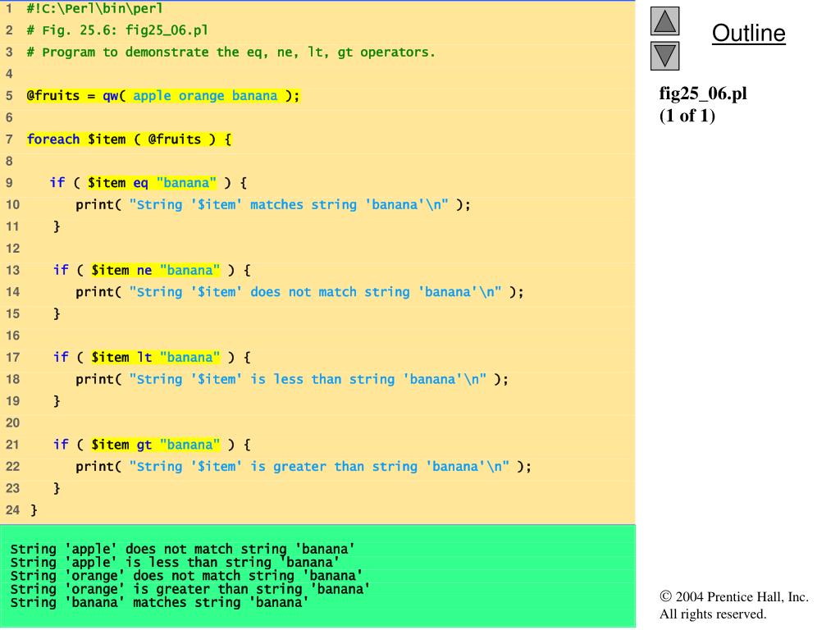Click the "© 2004 Prentice Hall, Inc." copyright text
The height and width of the screenshot is (630, 840).
pyautogui.click(x=734, y=597)
